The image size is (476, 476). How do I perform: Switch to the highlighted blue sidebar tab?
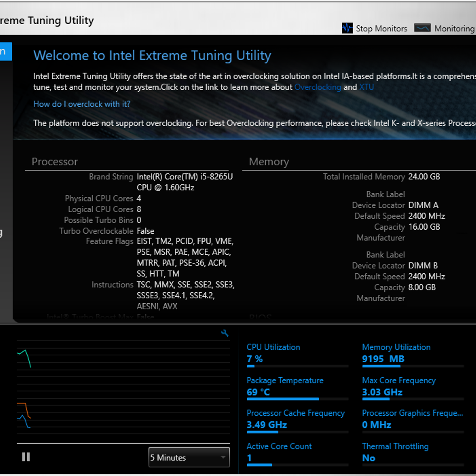[5, 51]
